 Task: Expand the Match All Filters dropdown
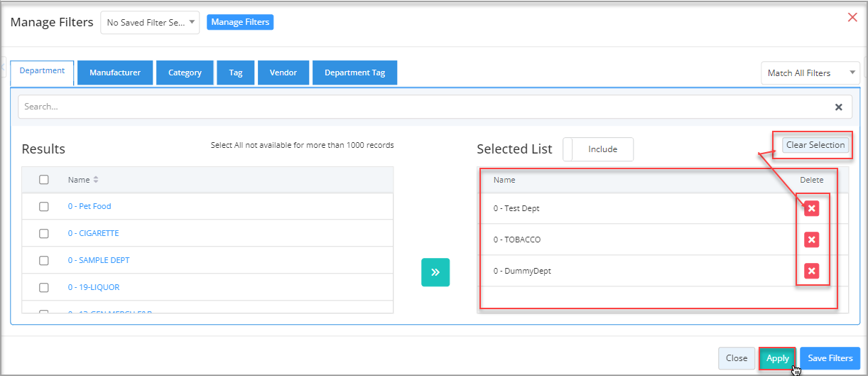click(810, 73)
